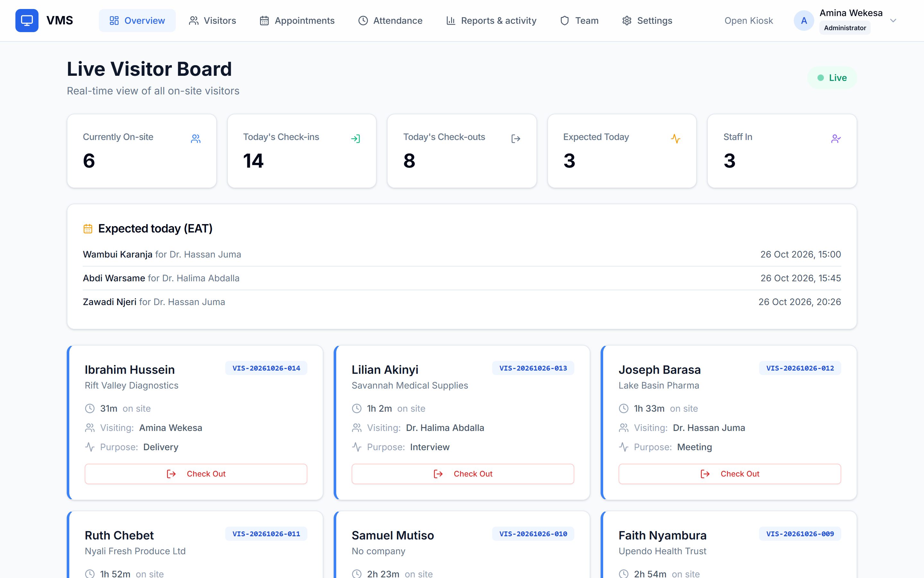Image resolution: width=924 pixels, height=578 pixels.
Task: Check out Ibrahim Hussein
Action: point(196,474)
